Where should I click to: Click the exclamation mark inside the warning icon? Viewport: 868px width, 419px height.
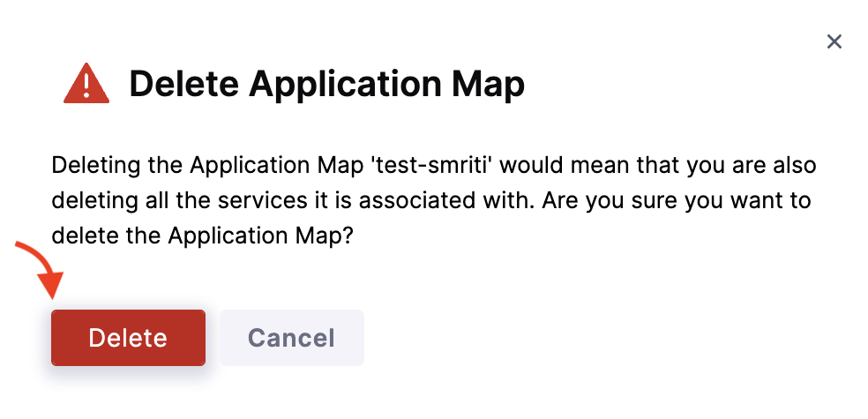[x=86, y=86]
